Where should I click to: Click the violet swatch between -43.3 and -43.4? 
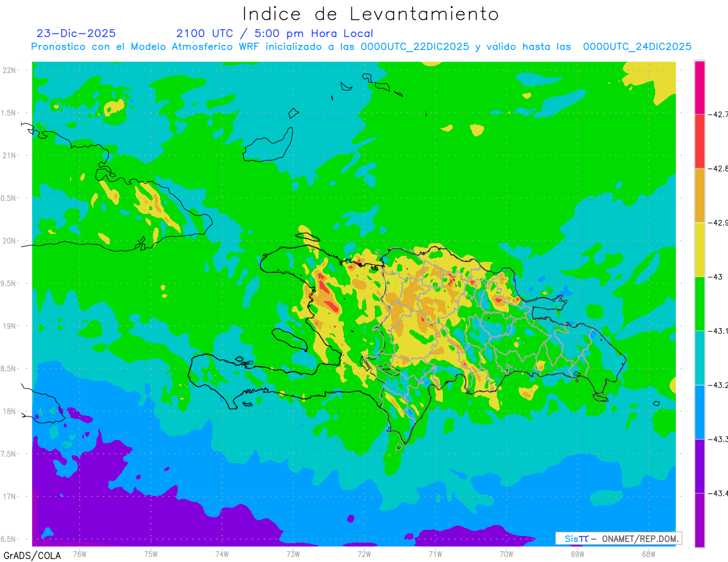click(699, 466)
